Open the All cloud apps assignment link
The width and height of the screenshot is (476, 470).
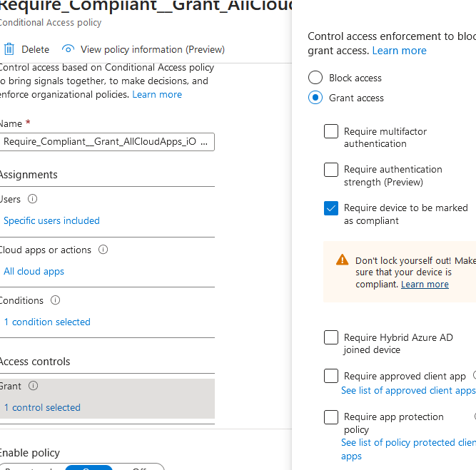pos(34,271)
